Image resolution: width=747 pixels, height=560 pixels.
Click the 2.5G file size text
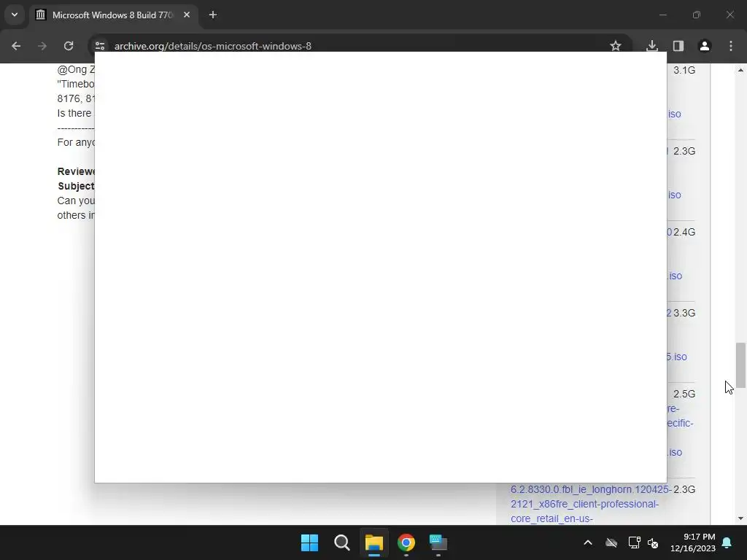[684, 394]
